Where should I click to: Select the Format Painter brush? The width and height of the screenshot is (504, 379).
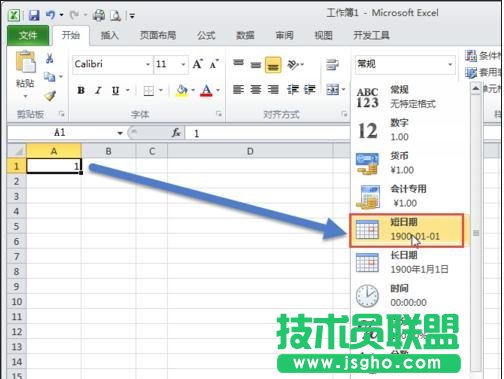50,96
